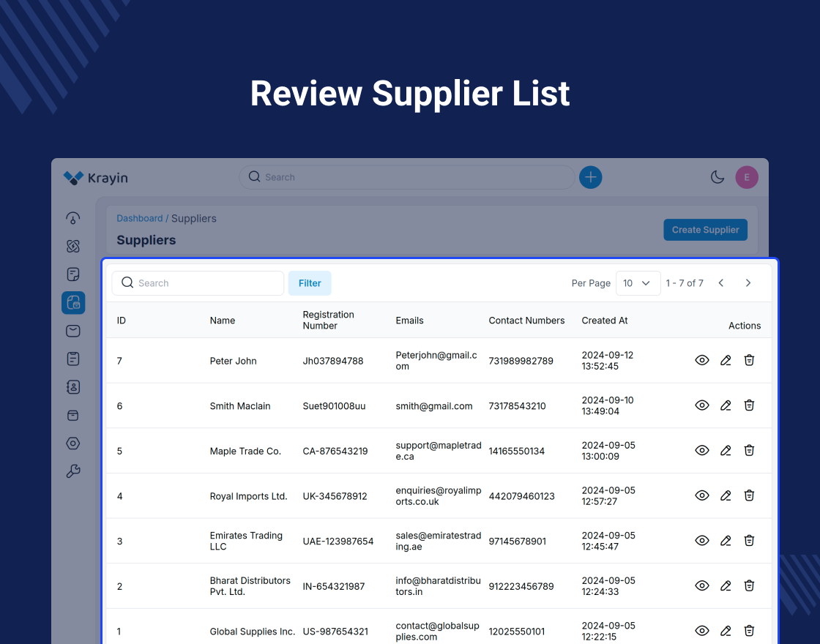Open the Activities sidebar icon
The width and height of the screenshot is (820, 644).
[73, 359]
